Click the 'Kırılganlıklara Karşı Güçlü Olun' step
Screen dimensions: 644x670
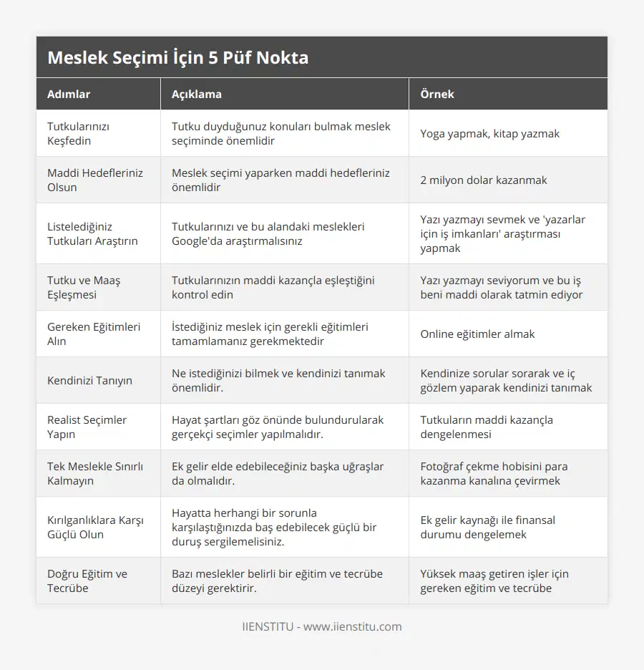pos(95,527)
